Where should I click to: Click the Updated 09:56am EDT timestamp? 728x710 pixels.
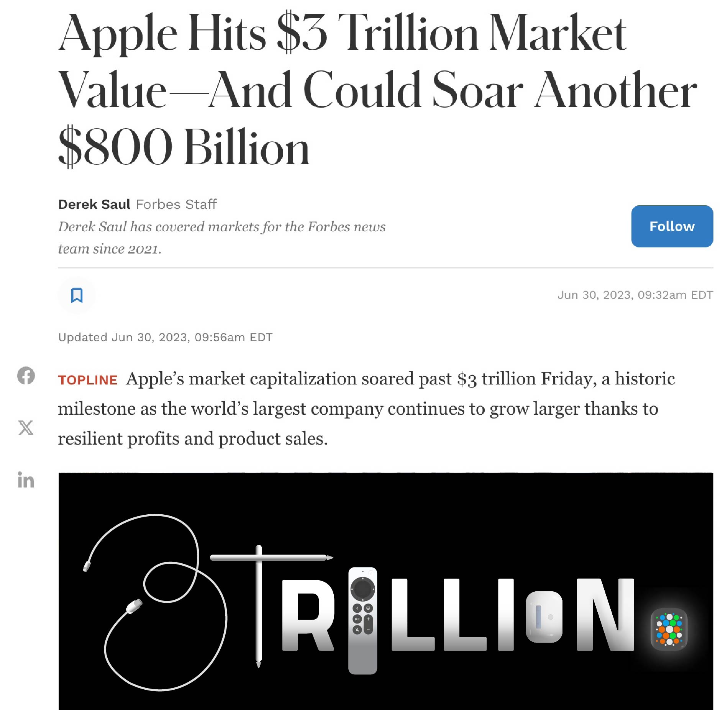click(165, 337)
